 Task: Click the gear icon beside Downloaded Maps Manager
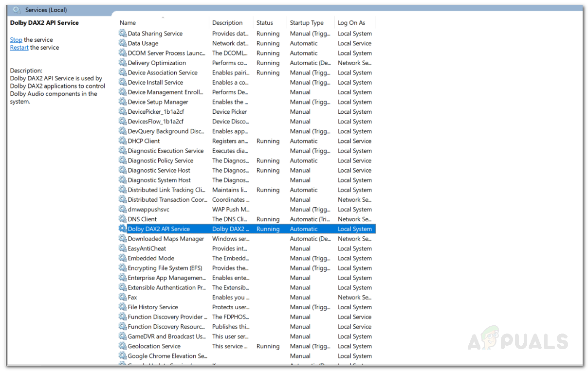[x=123, y=239]
